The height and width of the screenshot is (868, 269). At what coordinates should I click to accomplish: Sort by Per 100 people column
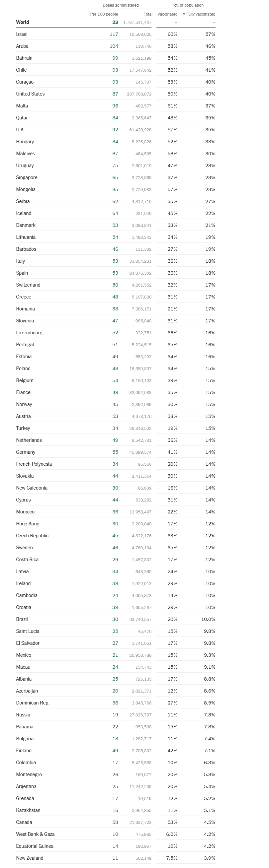click(104, 14)
